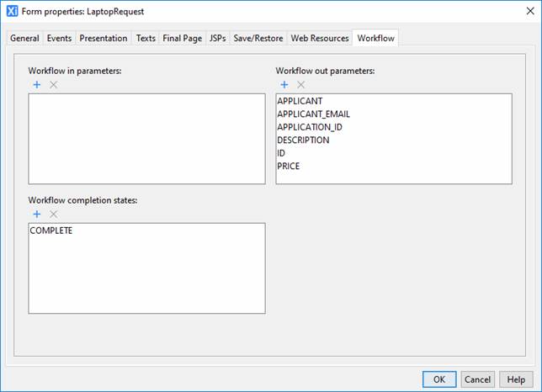Screen dimensions: 542x392
Task: Open the Events tab
Action: point(59,38)
